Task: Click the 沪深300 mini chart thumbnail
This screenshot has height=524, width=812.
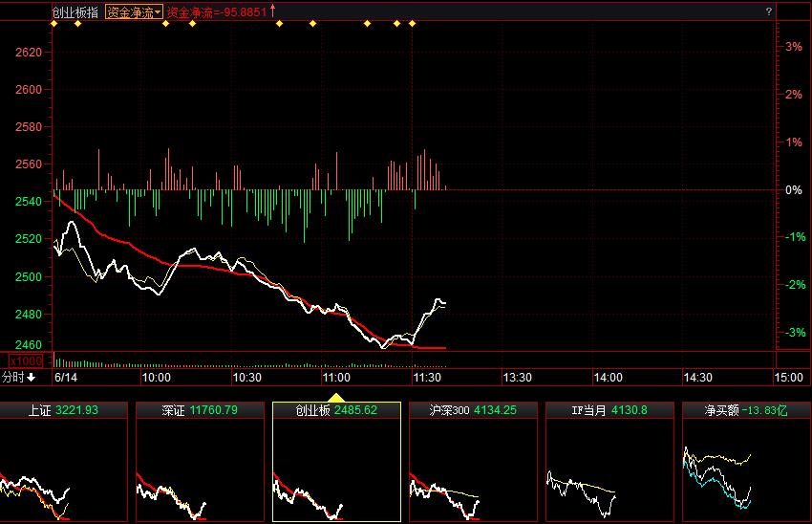Action: (472, 470)
